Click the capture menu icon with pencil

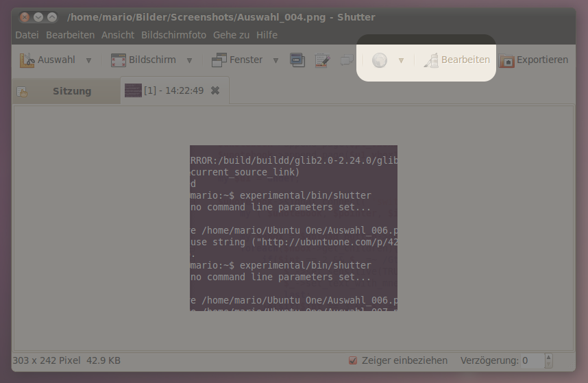[x=322, y=60]
